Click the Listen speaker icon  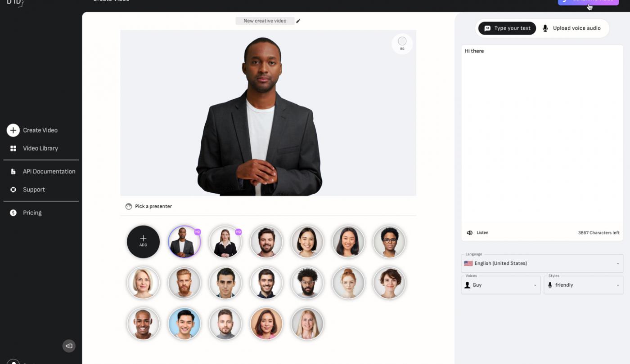469,233
